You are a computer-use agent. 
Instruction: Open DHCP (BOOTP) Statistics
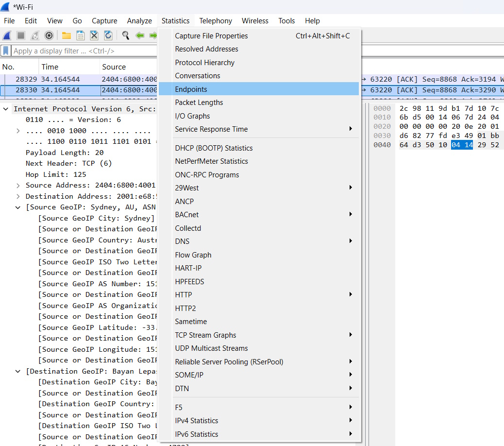(259, 148)
